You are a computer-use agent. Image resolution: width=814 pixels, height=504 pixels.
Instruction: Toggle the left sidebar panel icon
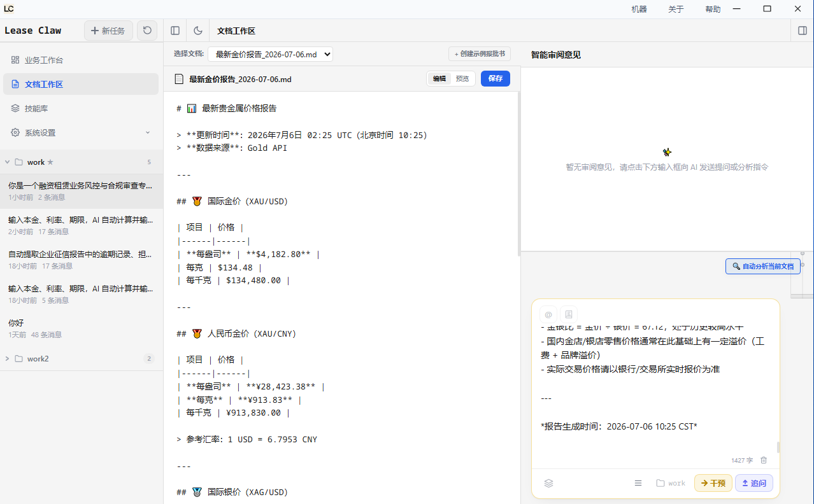coord(175,31)
